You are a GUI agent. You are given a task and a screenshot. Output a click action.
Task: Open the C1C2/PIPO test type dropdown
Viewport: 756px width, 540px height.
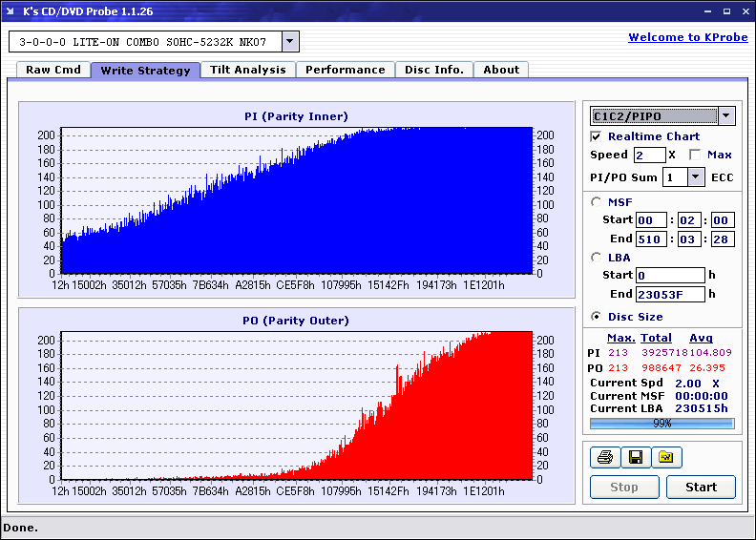(726, 115)
